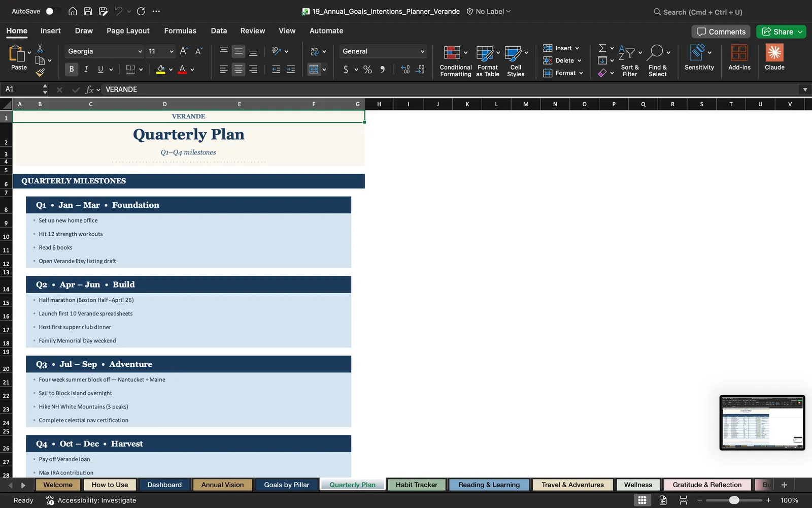Screen dimensions: 812x508
Task: Toggle Bold formatting
Action: pyautogui.click(x=72, y=69)
